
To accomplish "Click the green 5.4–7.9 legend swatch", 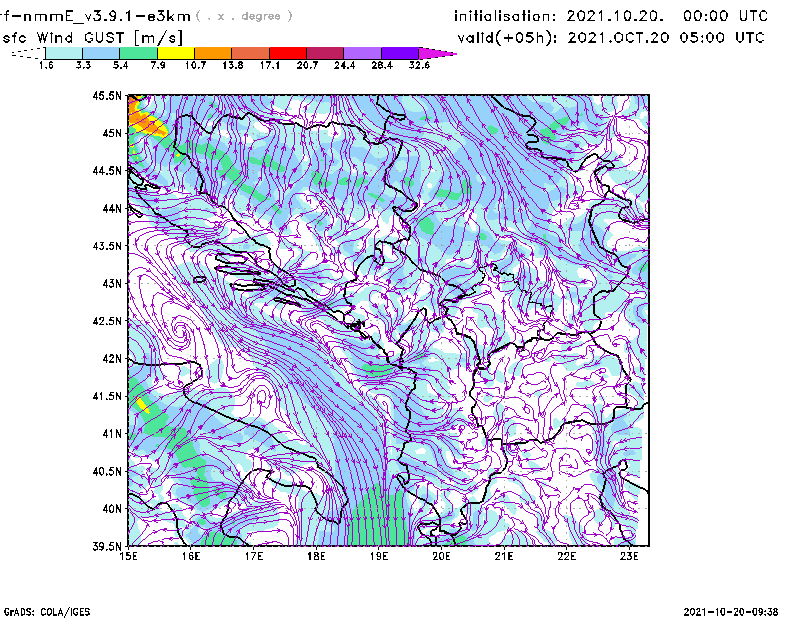I will click(x=138, y=53).
